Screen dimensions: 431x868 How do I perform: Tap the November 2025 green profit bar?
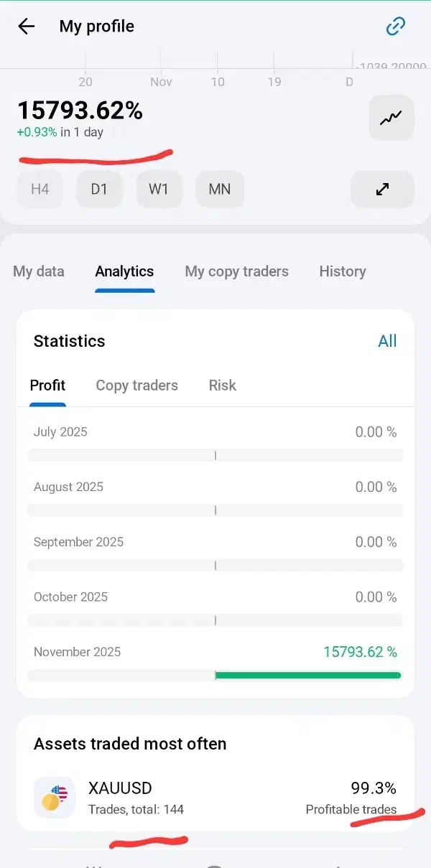307,676
